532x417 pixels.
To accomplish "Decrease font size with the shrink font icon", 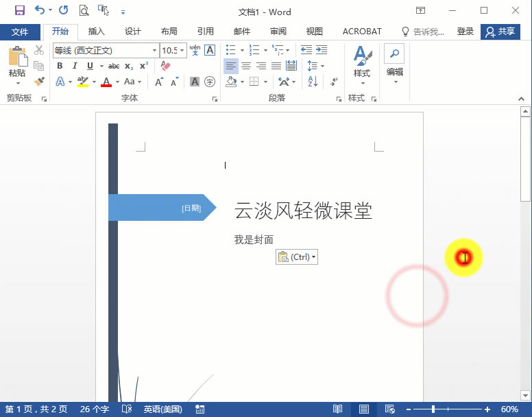I will tap(175, 82).
